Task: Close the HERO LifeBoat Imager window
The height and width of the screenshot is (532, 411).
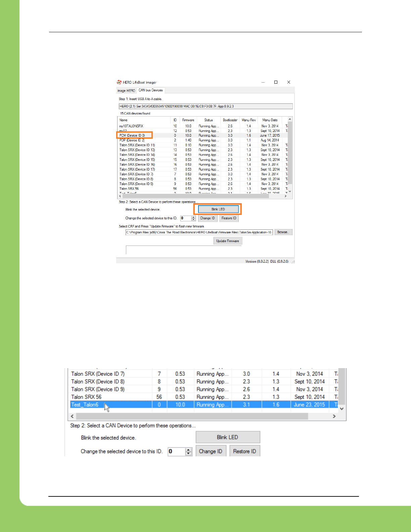Action: pos(288,82)
